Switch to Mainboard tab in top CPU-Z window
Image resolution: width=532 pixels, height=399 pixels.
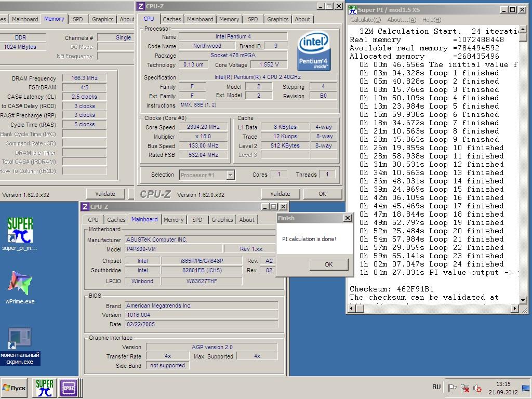tap(200, 19)
